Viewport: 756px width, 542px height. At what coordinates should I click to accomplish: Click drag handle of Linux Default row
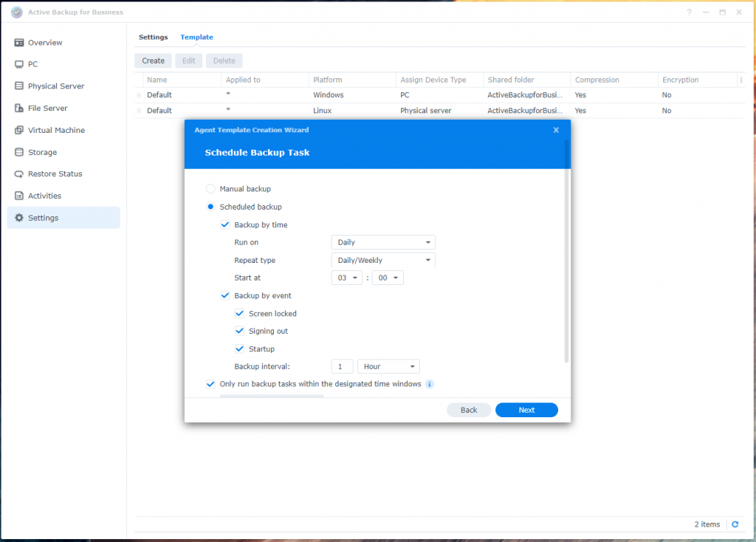(x=139, y=111)
